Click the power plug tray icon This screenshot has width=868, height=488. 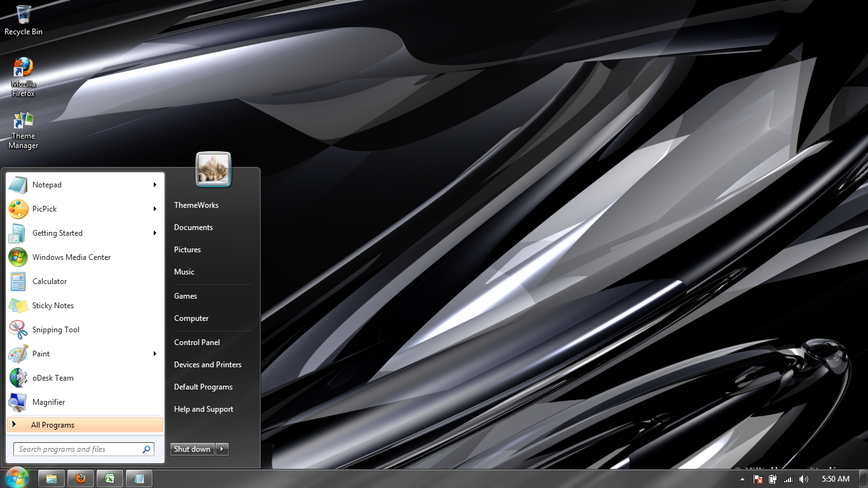773,479
